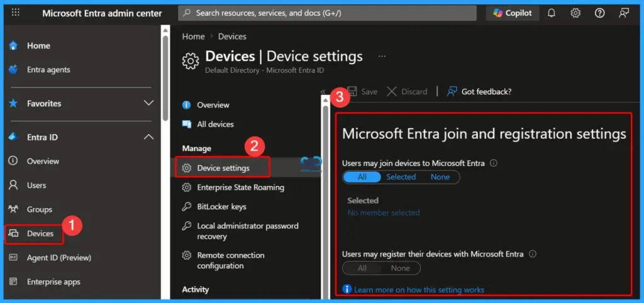Click Got feedback? link
The image size is (644, 303).
click(479, 92)
